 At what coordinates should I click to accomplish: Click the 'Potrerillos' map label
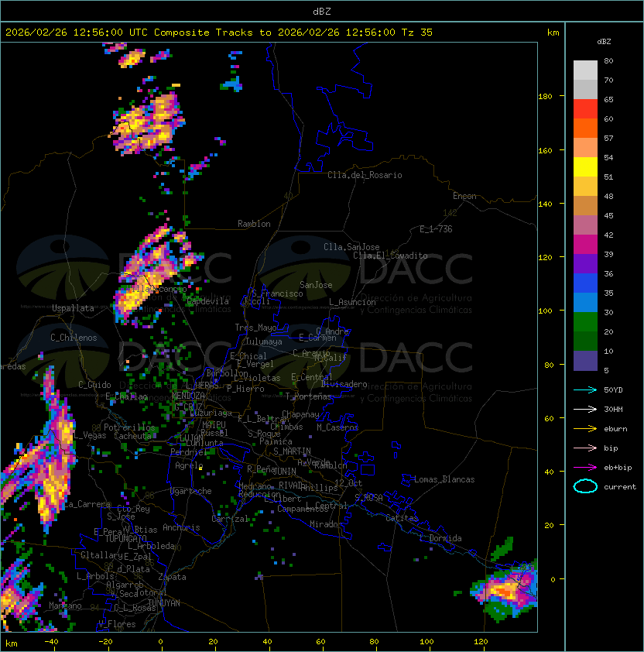click(x=129, y=427)
